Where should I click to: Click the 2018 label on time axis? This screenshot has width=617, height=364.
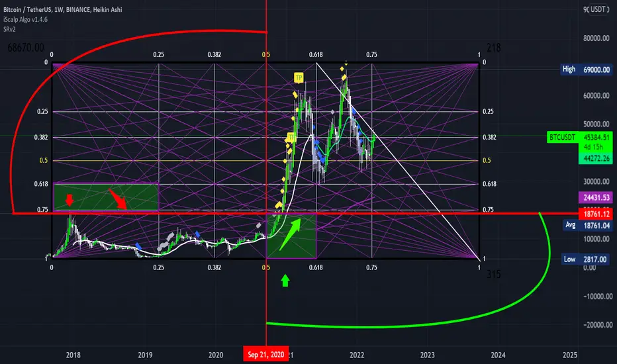tap(73, 355)
